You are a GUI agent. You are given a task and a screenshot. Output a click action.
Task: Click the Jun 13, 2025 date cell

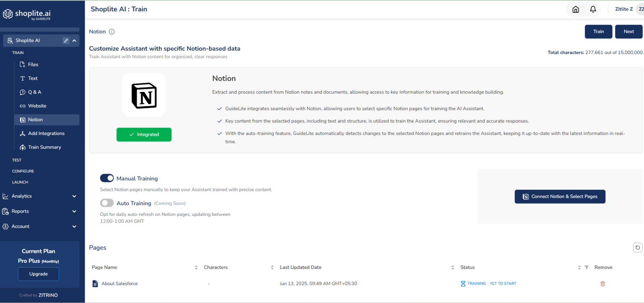tap(318, 284)
